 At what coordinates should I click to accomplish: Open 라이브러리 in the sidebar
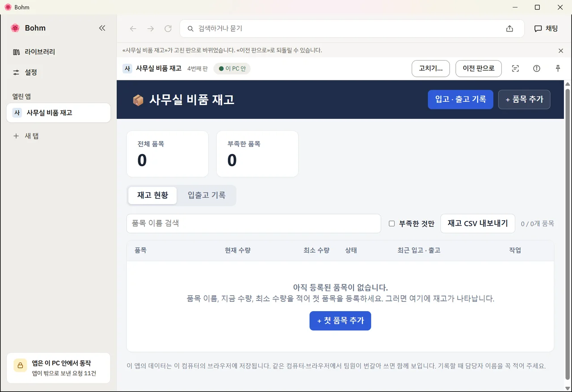tap(59, 52)
